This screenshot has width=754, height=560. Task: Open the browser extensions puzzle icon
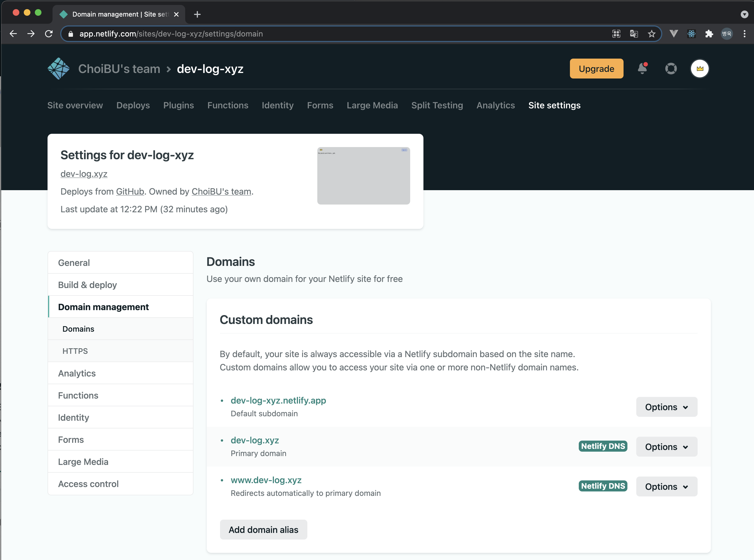pyautogui.click(x=709, y=34)
